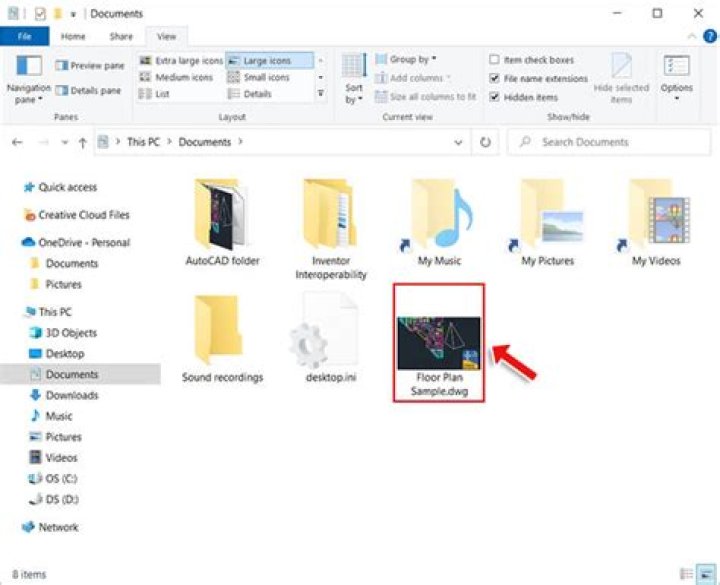
Task: Select List layout
Action: point(154,94)
